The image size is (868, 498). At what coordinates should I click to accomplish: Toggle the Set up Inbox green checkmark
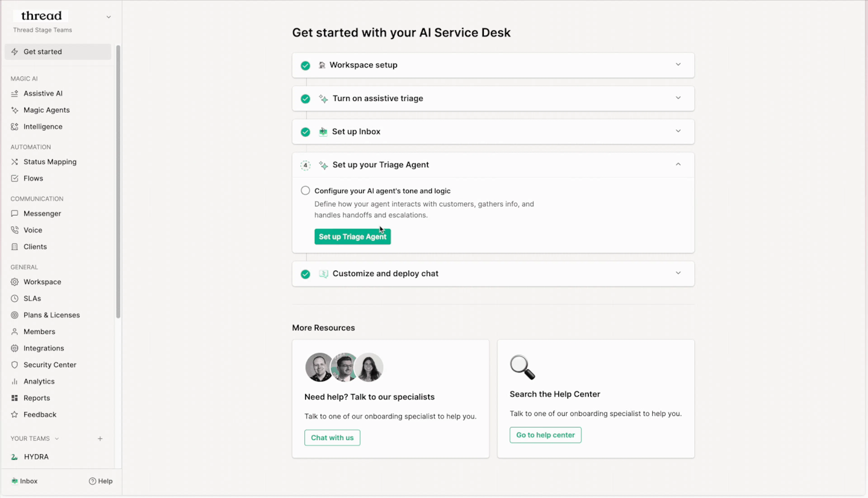(305, 132)
